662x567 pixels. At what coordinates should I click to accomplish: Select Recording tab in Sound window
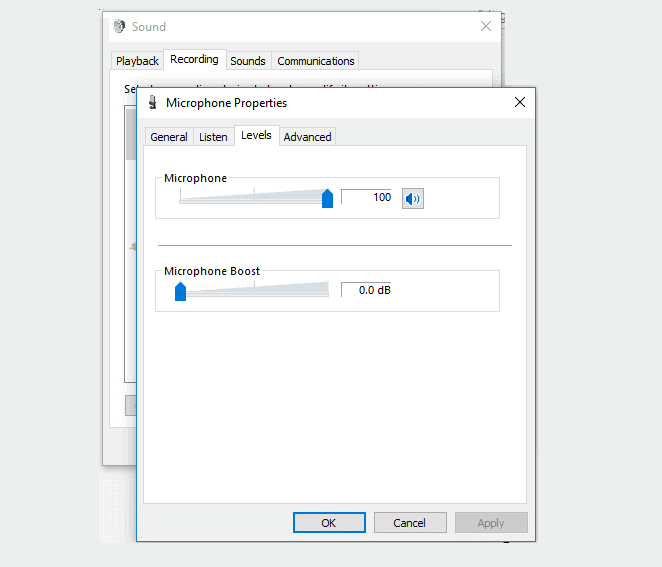[x=194, y=59]
